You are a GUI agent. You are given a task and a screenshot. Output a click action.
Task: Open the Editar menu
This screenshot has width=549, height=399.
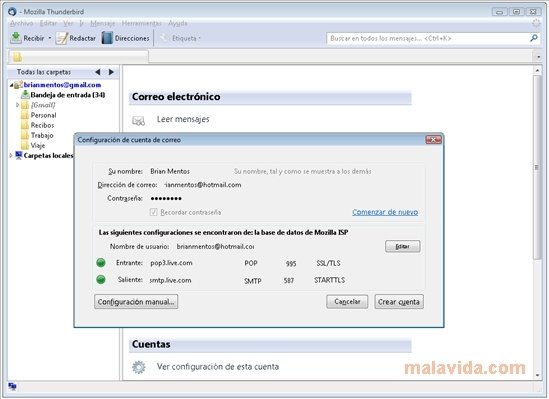[x=48, y=23]
